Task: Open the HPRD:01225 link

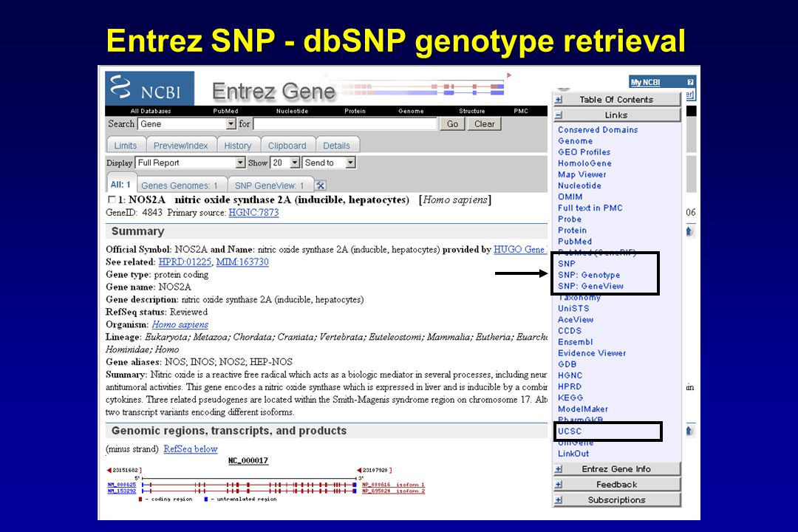Action: pos(185,262)
